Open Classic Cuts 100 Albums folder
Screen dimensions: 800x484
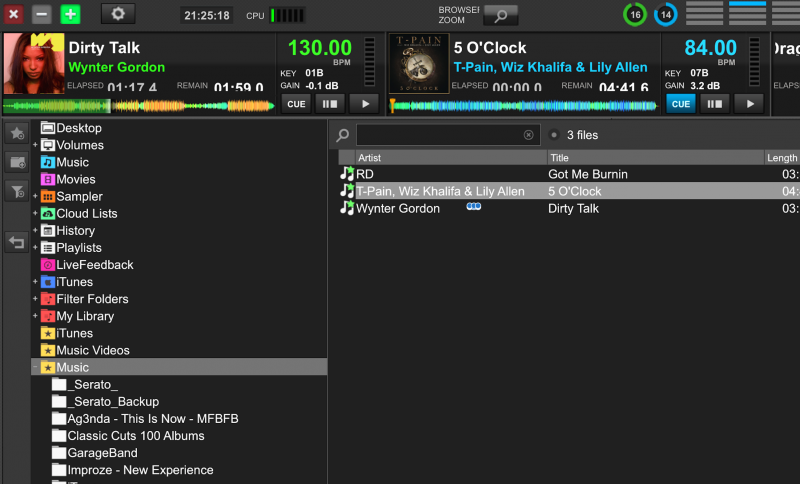click(128, 436)
